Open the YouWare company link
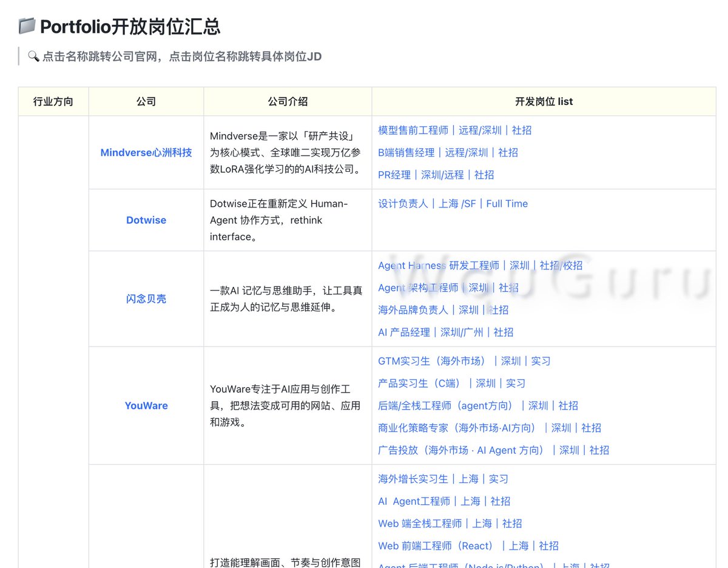This screenshot has width=728, height=568. pyautogui.click(x=146, y=405)
